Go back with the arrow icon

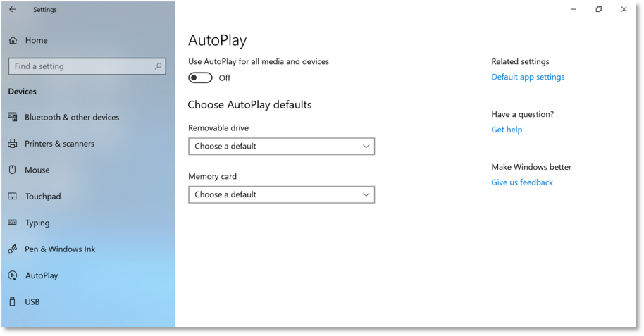click(x=13, y=9)
